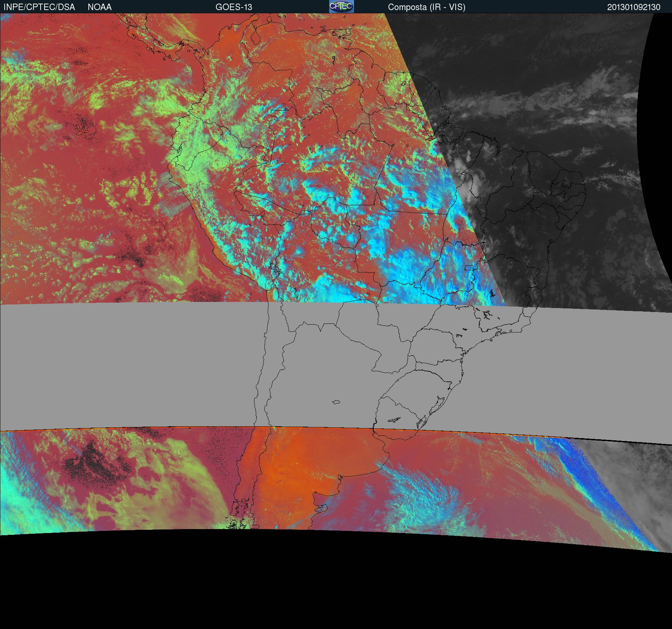
Task: Click the CPTEC logo in header
Action: pos(341,6)
